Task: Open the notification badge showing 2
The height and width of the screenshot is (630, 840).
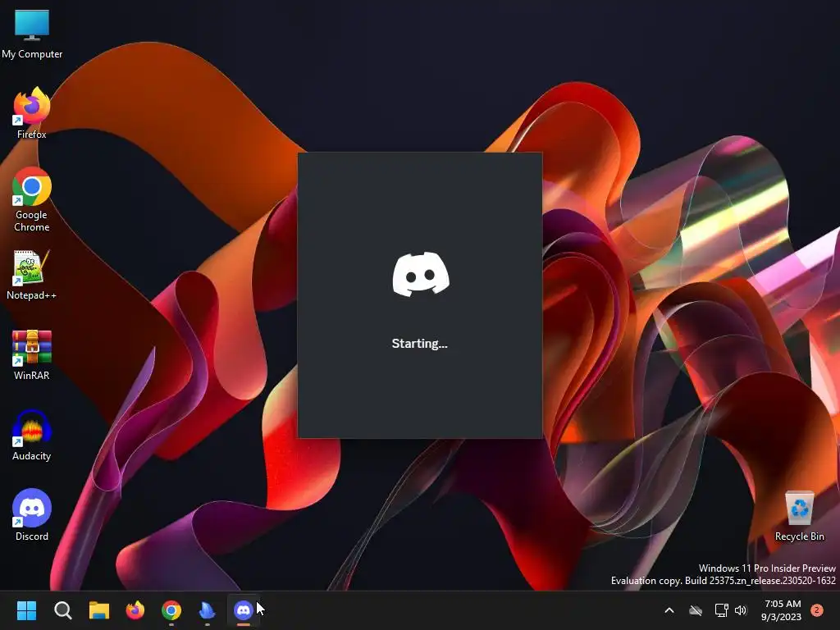Action: (817, 610)
